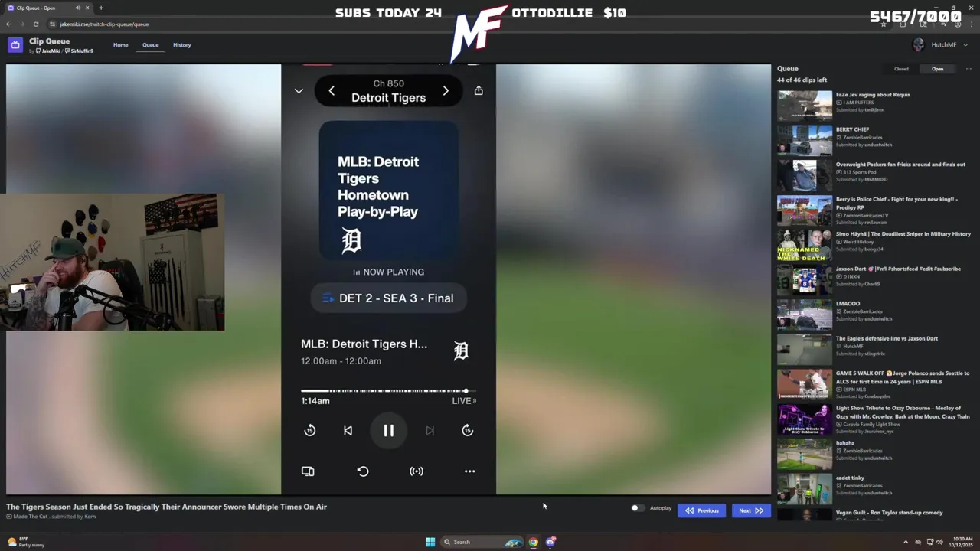Skip forward 15 seconds in the player
980x551 pixels.
click(x=467, y=431)
